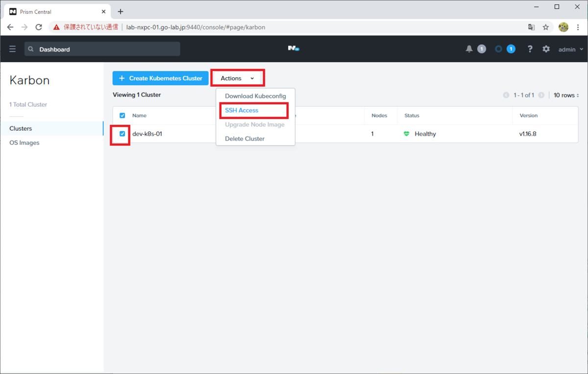Click Upgrade Node Image menu entry

255,124
